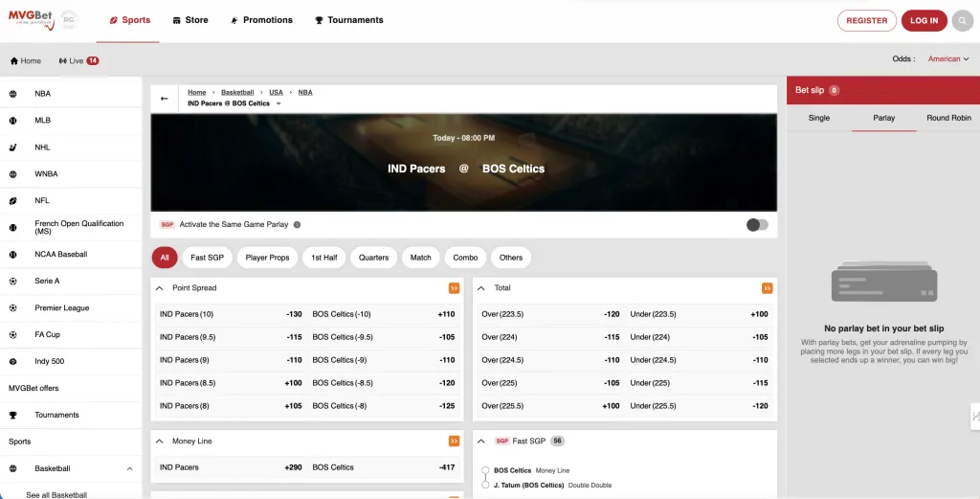Pick Over (224.5) at -110
980x499 pixels.
550,360
